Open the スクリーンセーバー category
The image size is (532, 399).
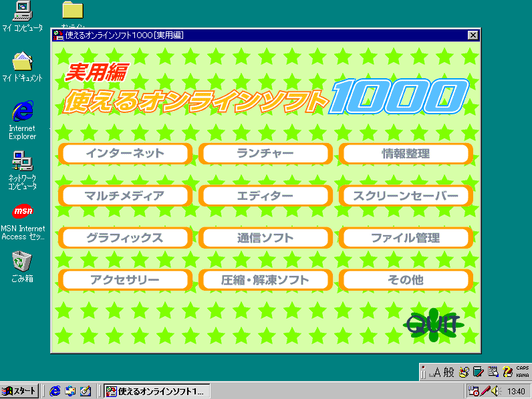click(x=406, y=196)
